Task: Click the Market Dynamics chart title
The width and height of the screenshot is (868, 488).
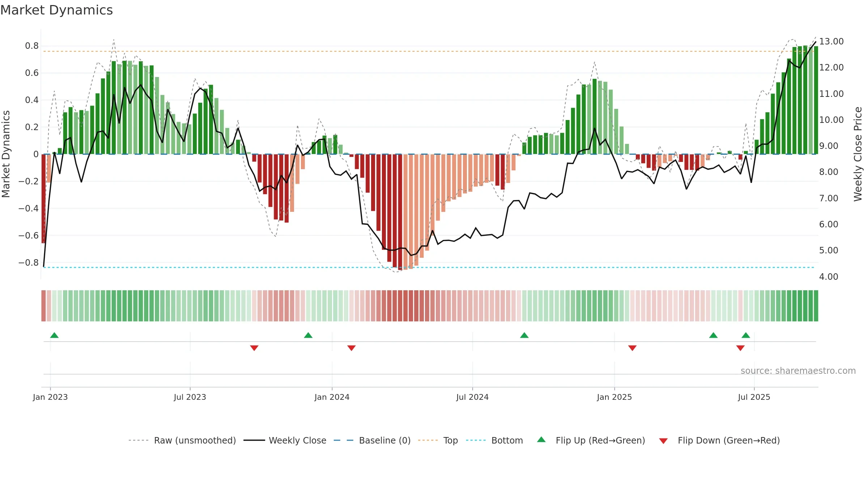Action: coord(57,10)
